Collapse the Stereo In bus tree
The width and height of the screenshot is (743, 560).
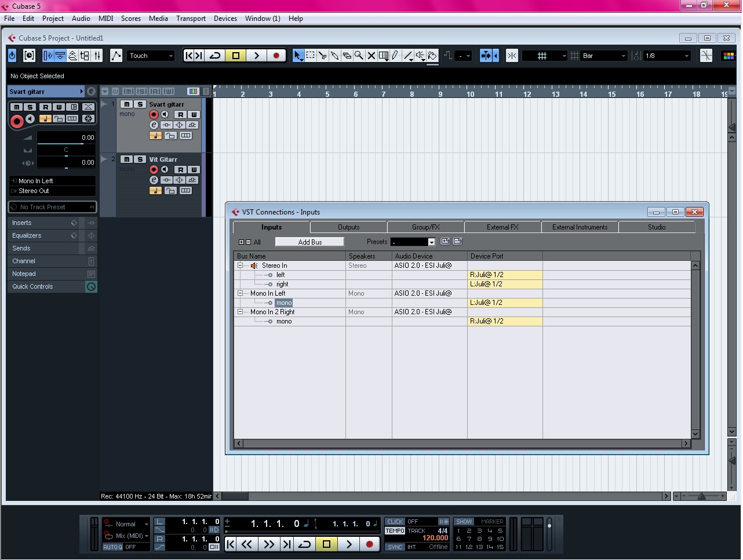240,266
